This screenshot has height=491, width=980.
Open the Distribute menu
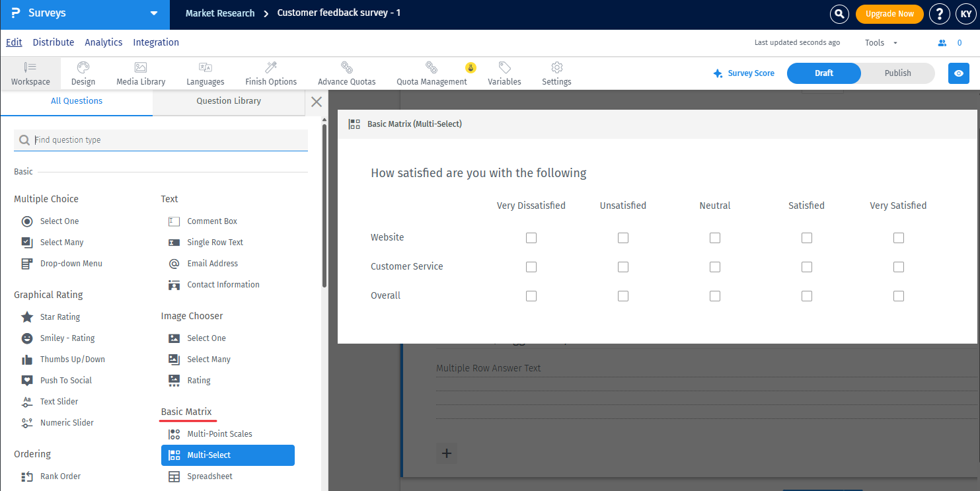tap(54, 42)
